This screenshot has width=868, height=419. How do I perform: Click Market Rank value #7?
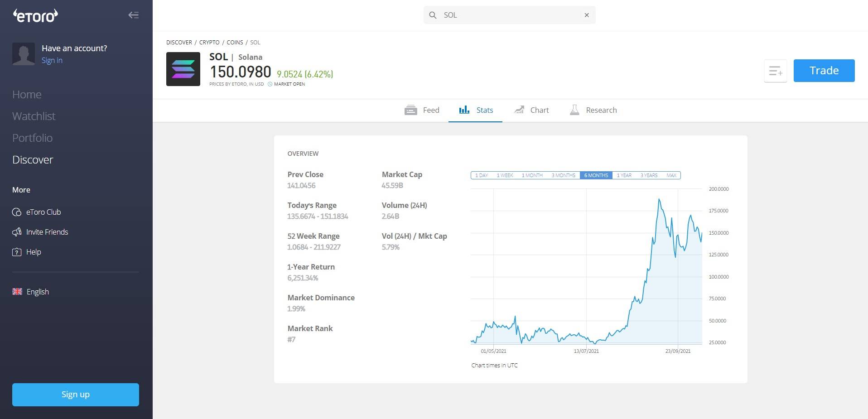(x=291, y=339)
